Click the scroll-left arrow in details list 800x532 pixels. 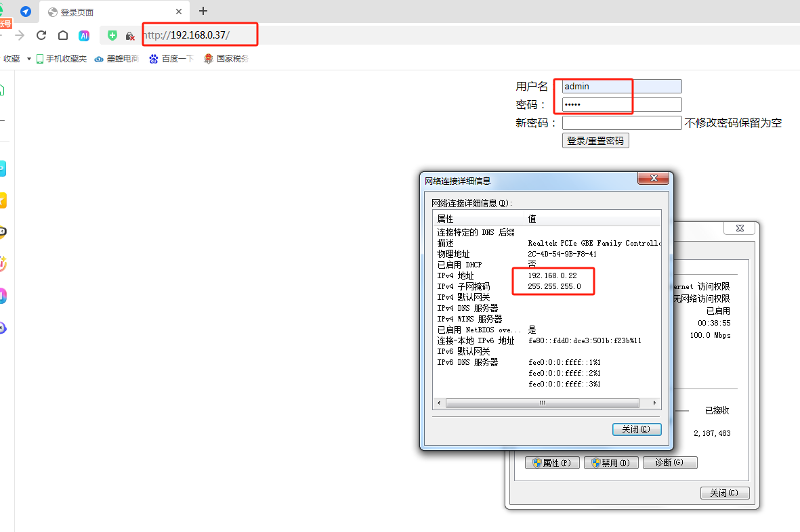point(439,403)
